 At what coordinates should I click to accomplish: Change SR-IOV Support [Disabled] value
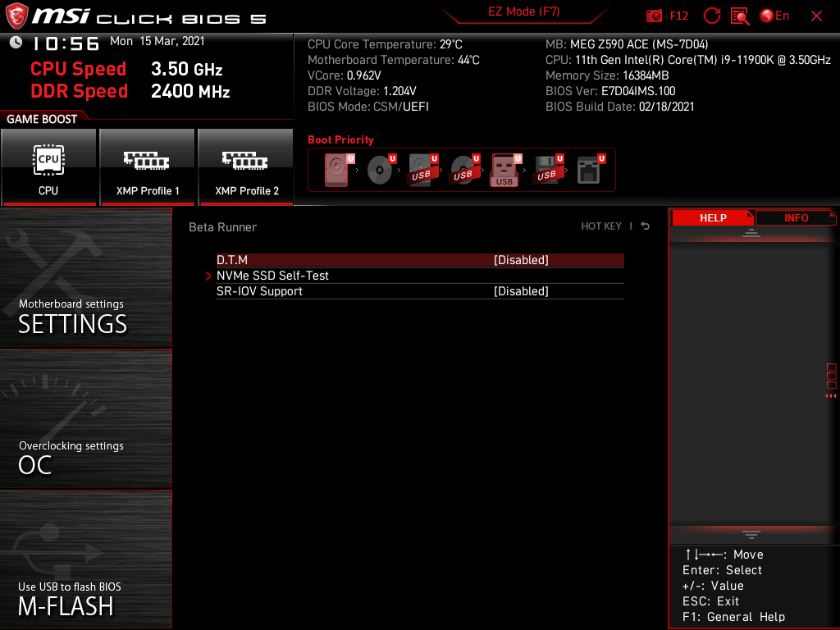[521, 291]
